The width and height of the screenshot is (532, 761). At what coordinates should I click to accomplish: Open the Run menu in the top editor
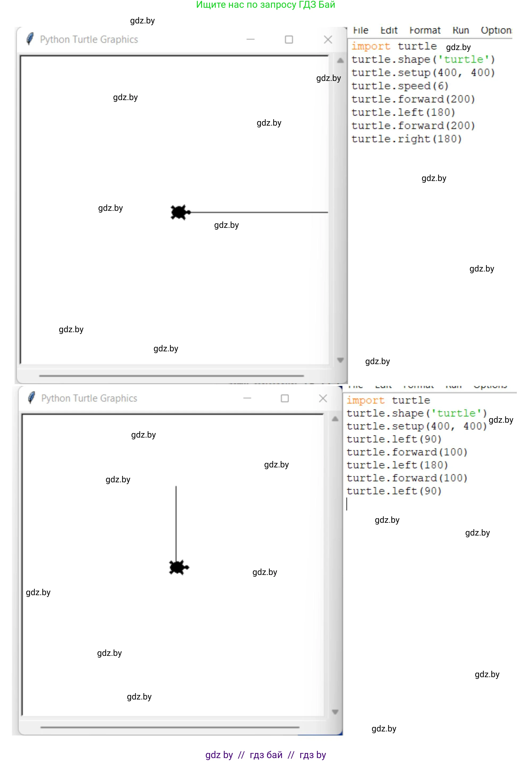point(460,31)
